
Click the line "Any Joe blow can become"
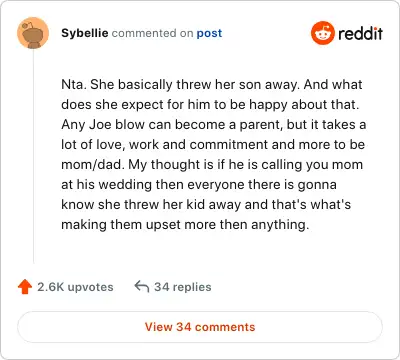click(214, 125)
